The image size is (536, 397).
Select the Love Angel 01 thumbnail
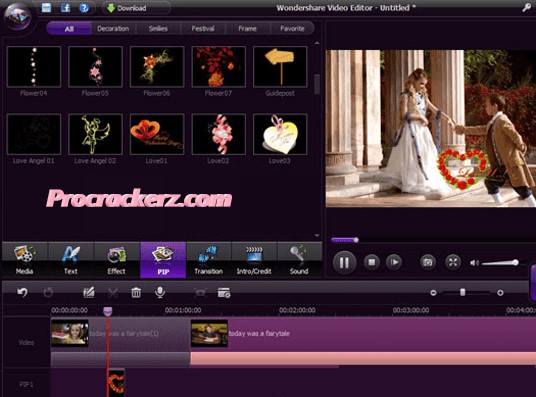(x=34, y=134)
